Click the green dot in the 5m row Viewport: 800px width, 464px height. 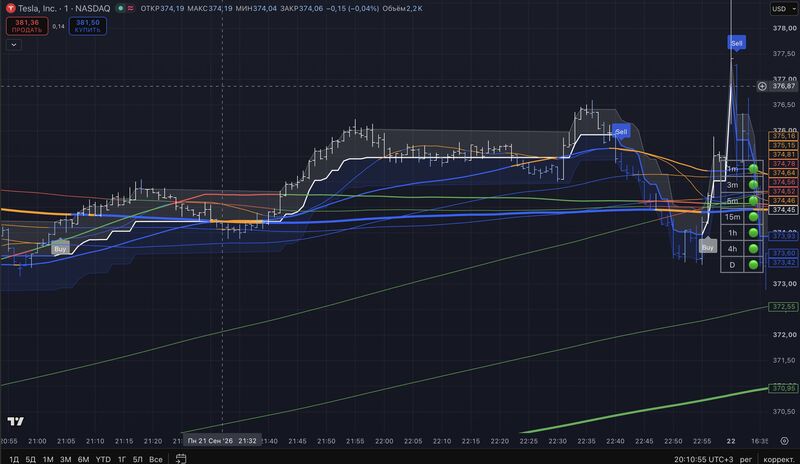tap(753, 201)
